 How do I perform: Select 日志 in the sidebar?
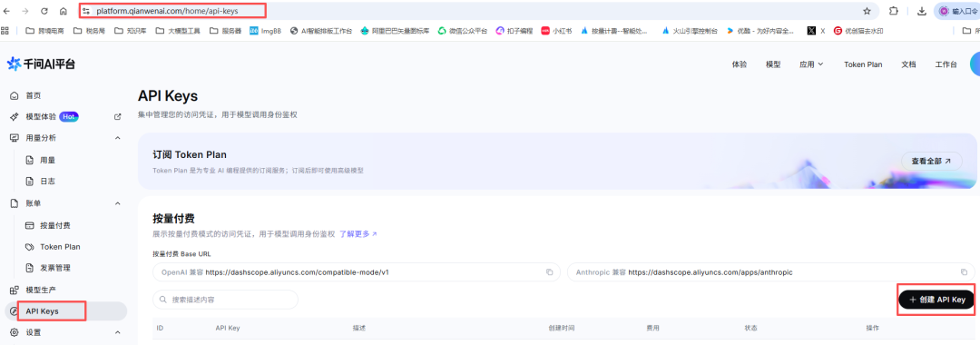point(47,182)
